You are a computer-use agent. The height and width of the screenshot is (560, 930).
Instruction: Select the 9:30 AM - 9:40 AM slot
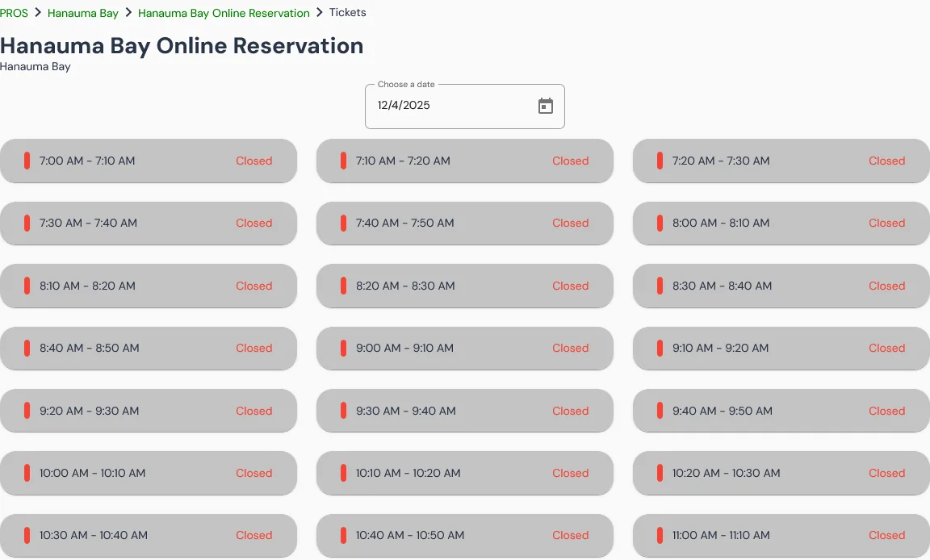pos(464,411)
